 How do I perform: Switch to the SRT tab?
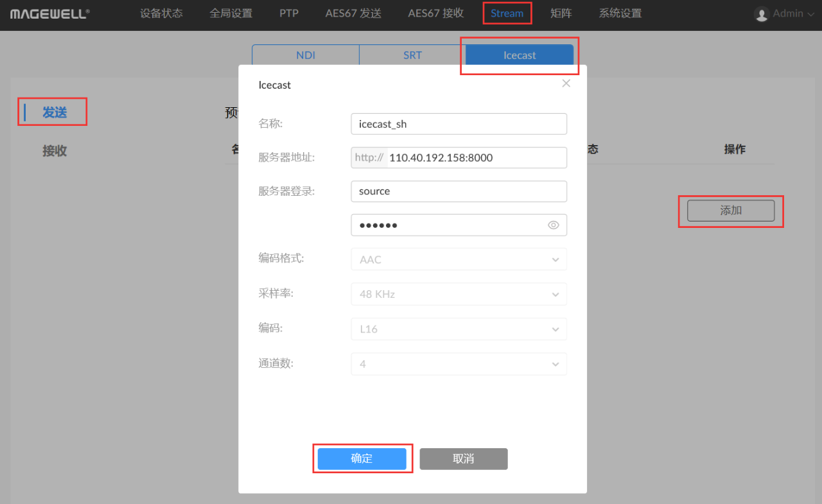[x=412, y=55]
